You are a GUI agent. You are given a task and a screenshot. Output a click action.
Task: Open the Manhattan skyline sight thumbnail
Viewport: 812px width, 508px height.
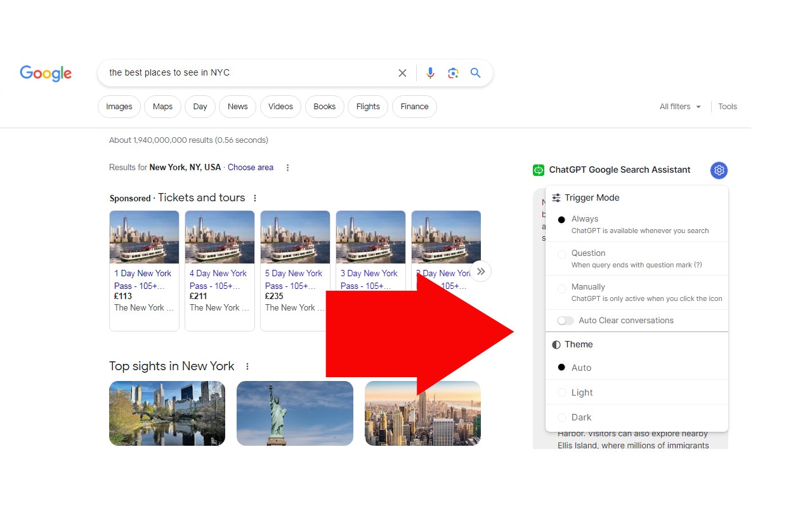tap(422, 413)
